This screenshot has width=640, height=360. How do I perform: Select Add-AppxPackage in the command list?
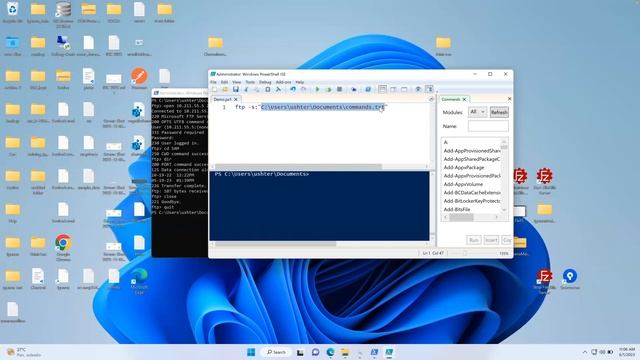coord(464,167)
